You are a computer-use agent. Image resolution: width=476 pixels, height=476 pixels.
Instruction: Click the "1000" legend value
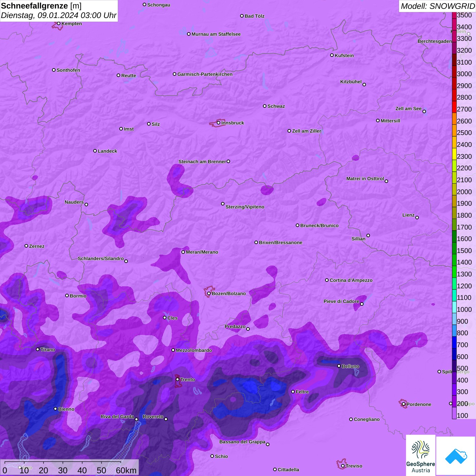pos(464,309)
